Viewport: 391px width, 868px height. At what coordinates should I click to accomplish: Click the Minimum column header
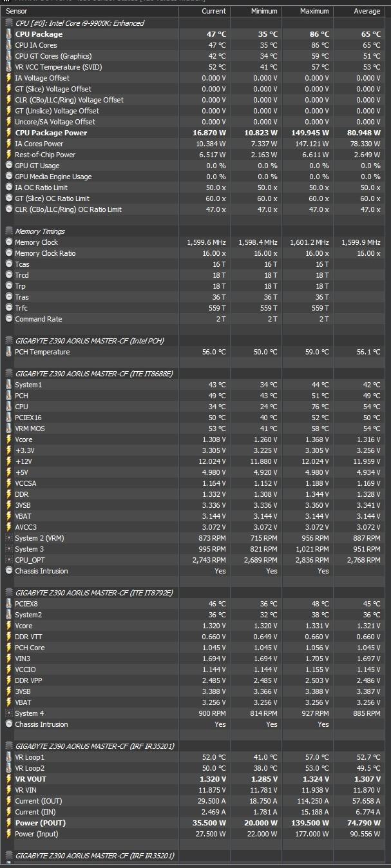256,12
